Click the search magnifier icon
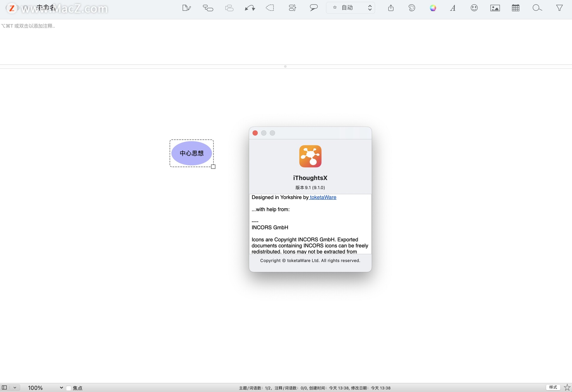572x392 pixels. pyautogui.click(x=537, y=8)
